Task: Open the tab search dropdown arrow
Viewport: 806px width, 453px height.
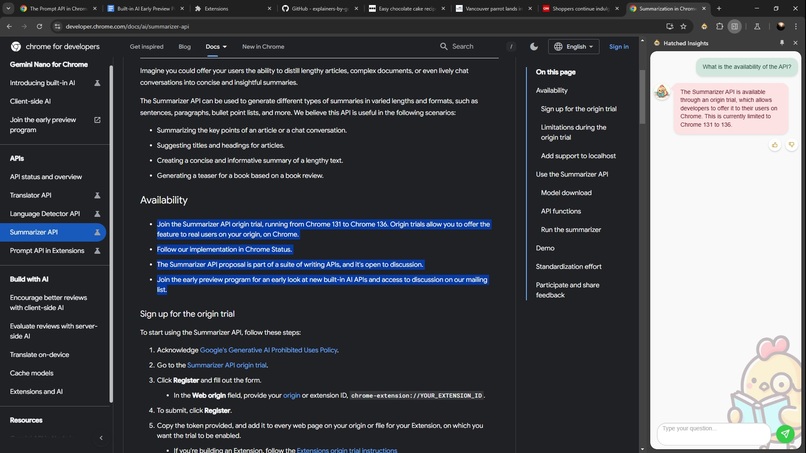Action: (8, 8)
